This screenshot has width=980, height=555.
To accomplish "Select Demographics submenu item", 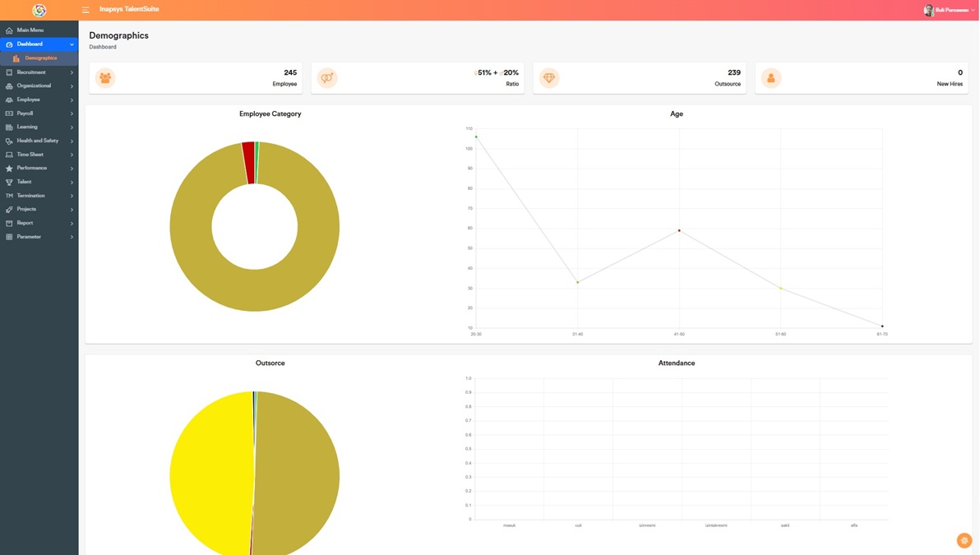I will click(40, 58).
